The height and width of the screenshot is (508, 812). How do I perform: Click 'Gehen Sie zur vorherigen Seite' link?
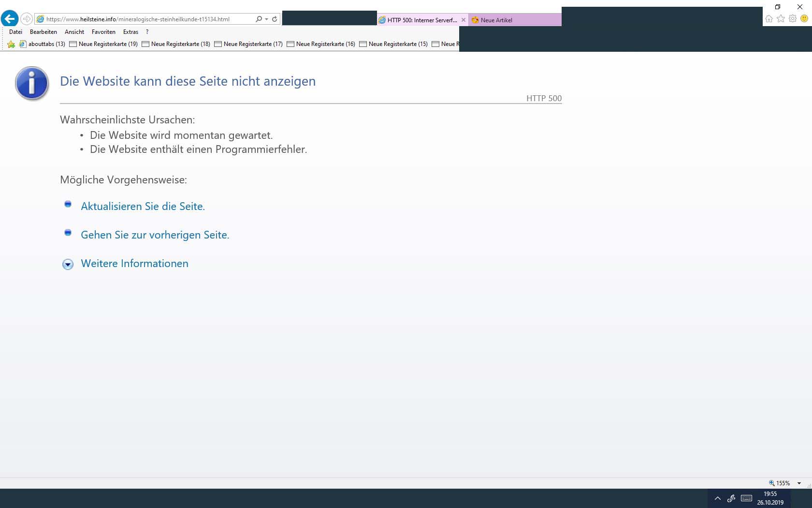pos(155,235)
